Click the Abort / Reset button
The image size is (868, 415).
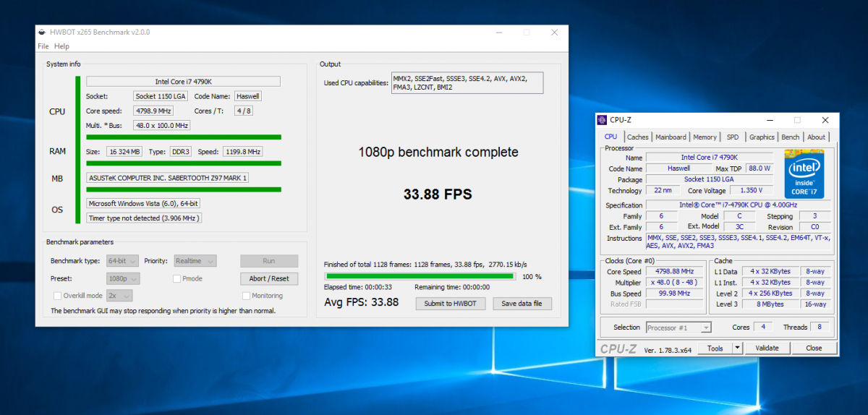pyautogui.click(x=269, y=278)
